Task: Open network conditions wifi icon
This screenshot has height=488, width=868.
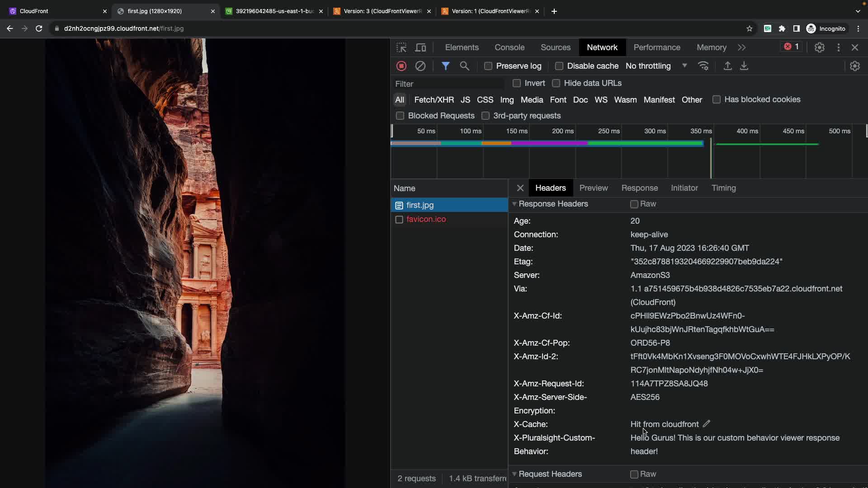Action: pyautogui.click(x=703, y=66)
